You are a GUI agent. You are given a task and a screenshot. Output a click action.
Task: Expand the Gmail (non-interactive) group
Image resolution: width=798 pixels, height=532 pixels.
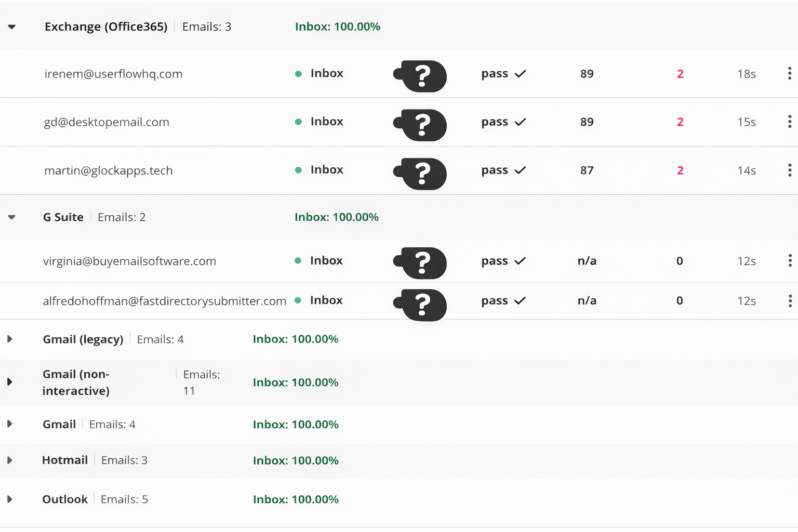[x=10, y=382]
